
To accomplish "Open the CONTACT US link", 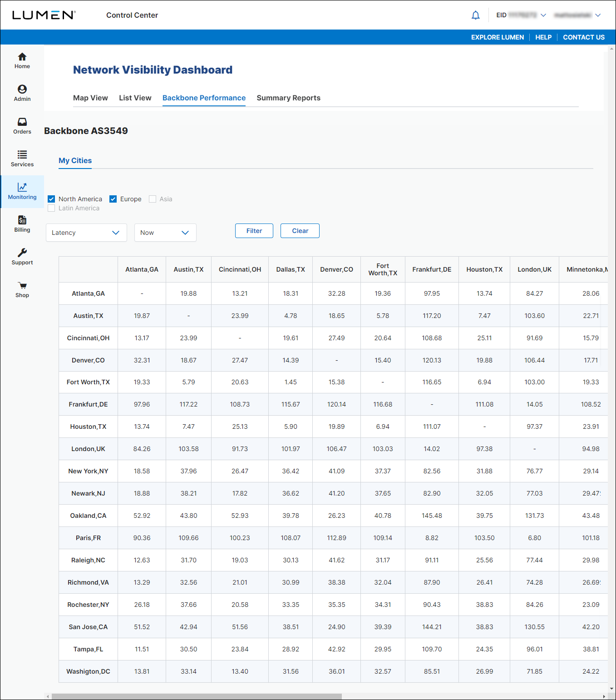I will point(584,37).
